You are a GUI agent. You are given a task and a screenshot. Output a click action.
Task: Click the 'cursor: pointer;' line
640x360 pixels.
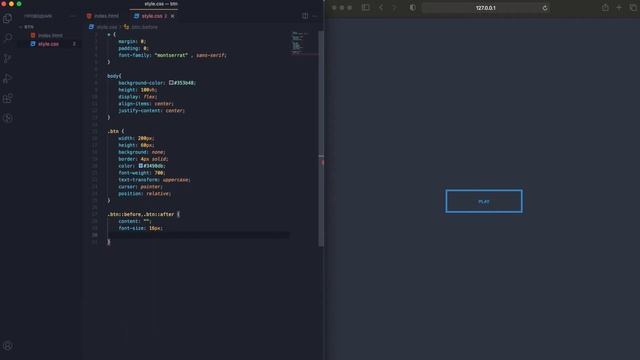click(x=140, y=187)
